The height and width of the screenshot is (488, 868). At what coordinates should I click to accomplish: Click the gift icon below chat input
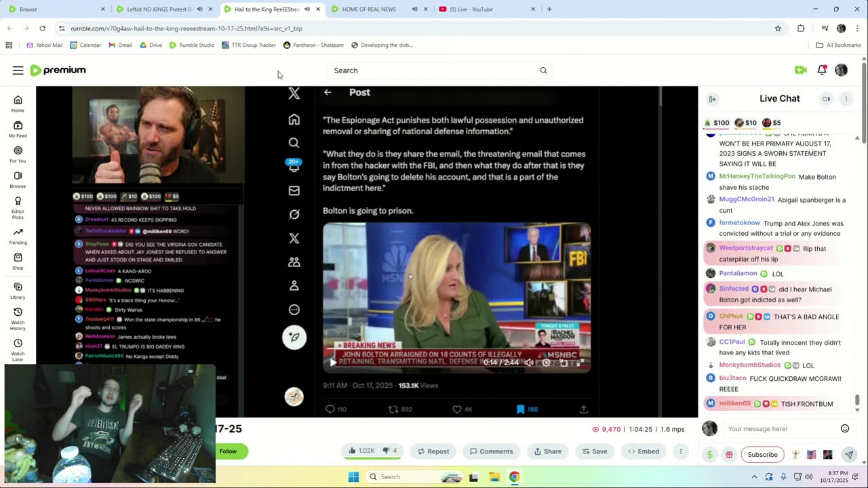click(729, 455)
